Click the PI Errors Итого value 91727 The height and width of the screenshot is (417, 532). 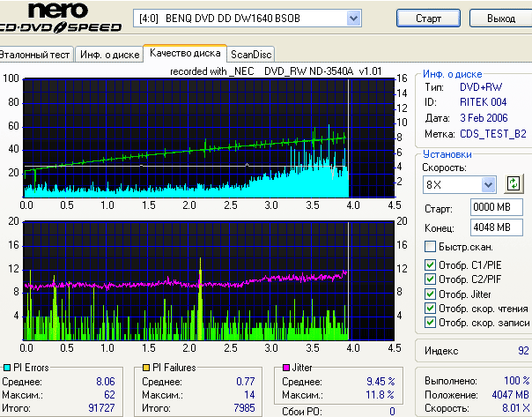pyautogui.click(x=101, y=407)
